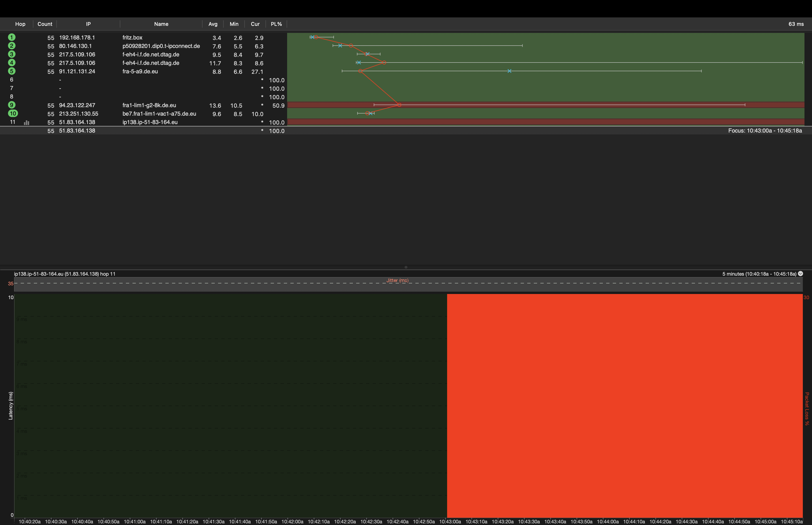Click f-eh4-i.f.de.net.dtag.de in hop 3 row
This screenshot has height=525, width=812.
(151, 55)
